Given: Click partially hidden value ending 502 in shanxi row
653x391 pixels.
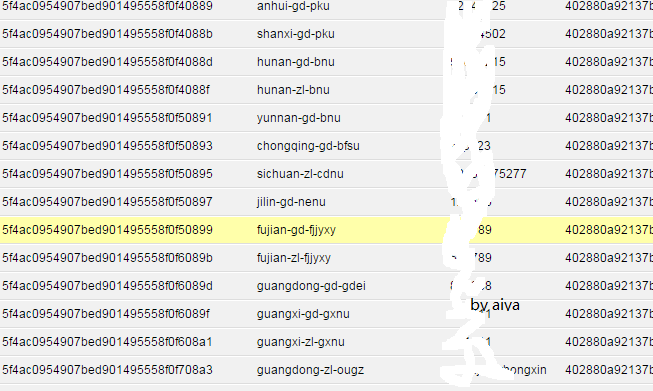Looking at the screenshot, I should [494, 34].
